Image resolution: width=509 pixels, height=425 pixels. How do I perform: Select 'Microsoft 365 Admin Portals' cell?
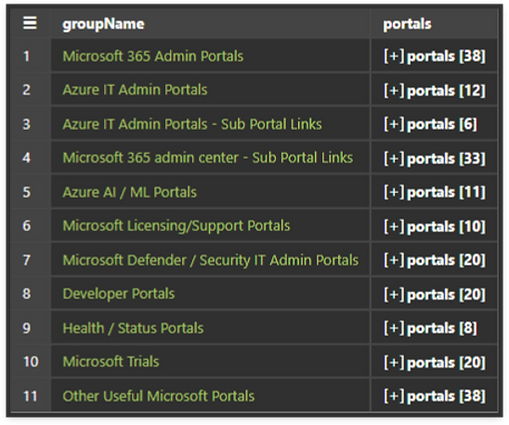coord(210,55)
